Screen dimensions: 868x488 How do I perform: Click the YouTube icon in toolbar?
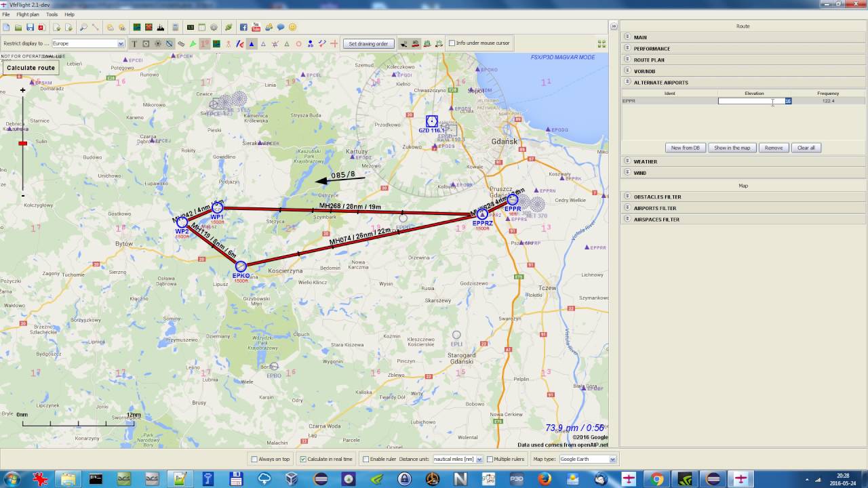pyautogui.click(x=256, y=27)
